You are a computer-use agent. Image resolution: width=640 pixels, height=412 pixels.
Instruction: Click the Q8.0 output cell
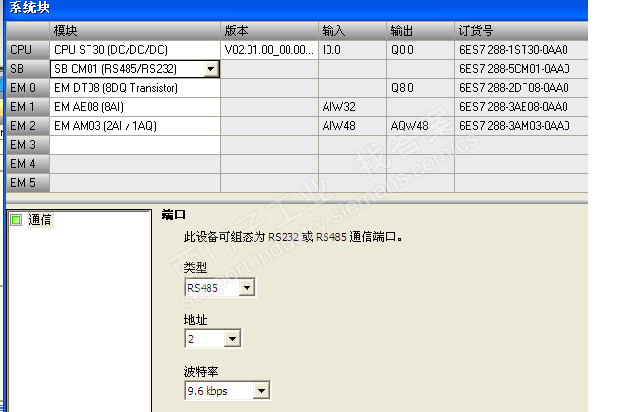coord(420,88)
